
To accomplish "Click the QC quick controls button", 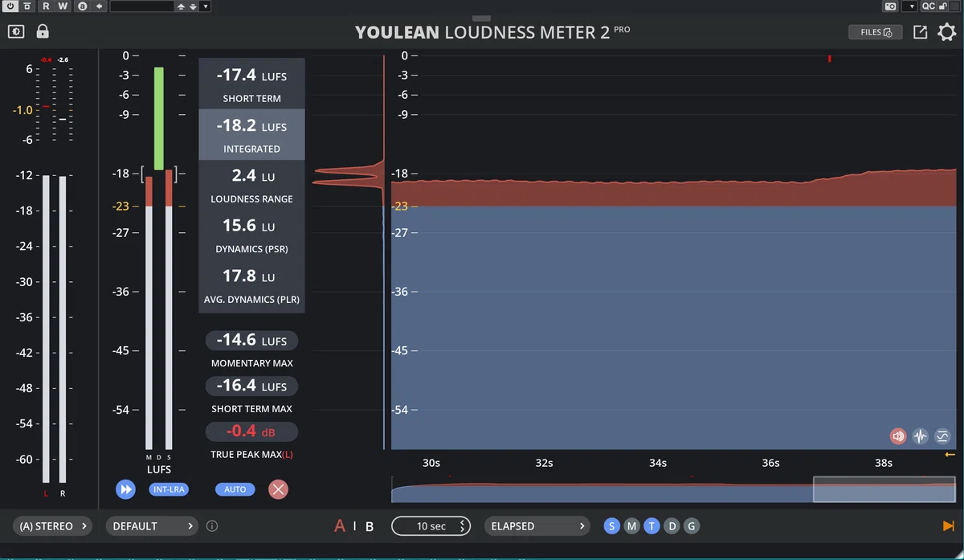I will point(928,6).
